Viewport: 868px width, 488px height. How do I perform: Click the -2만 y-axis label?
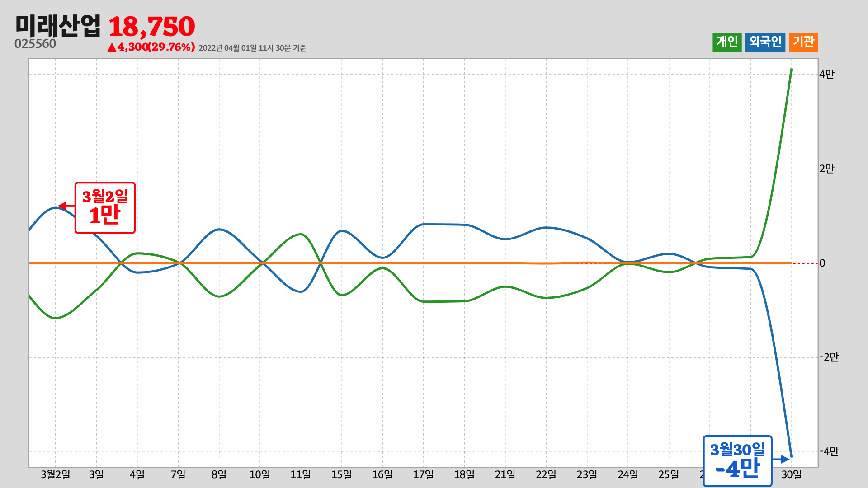click(829, 357)
